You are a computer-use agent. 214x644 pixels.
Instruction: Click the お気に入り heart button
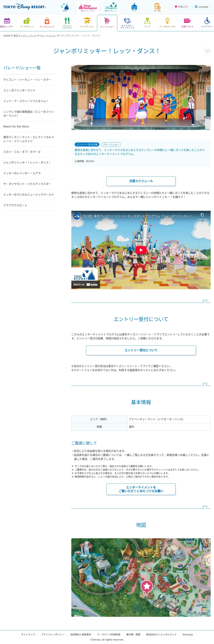(x=181, y=7)
